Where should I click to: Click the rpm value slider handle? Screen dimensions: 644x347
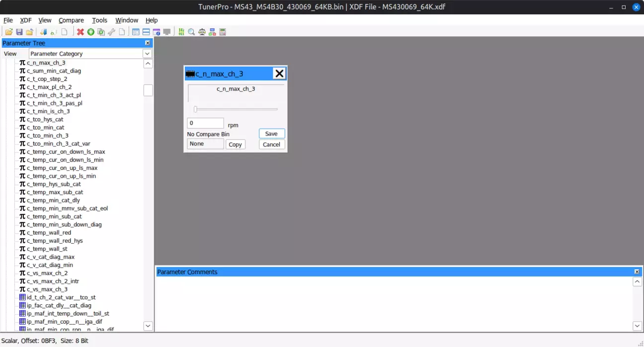(195, 109)
